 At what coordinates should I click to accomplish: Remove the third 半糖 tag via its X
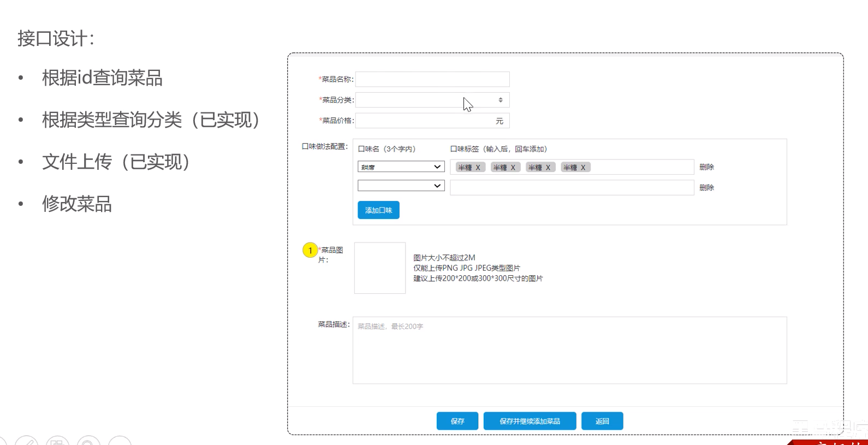548,168
